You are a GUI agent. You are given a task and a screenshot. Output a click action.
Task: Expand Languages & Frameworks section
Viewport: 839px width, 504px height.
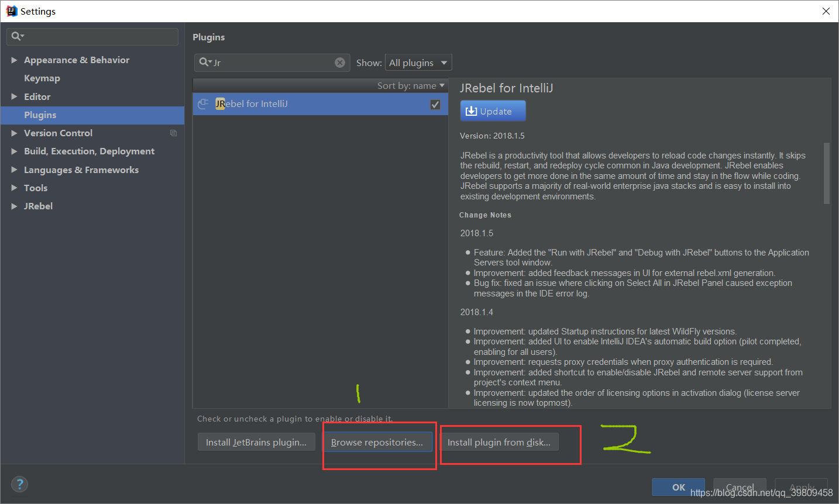click(14, 170)
